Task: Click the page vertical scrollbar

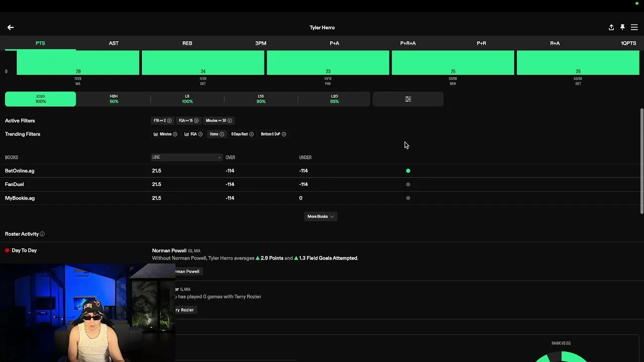Action: (x=641, y=161)
